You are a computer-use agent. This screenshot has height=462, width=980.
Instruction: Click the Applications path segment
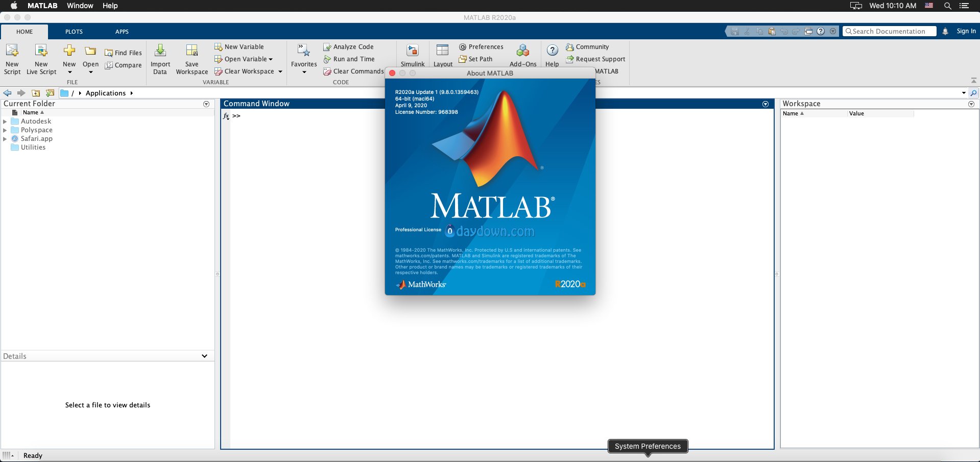pyautogui.click(x=106, y=93)
